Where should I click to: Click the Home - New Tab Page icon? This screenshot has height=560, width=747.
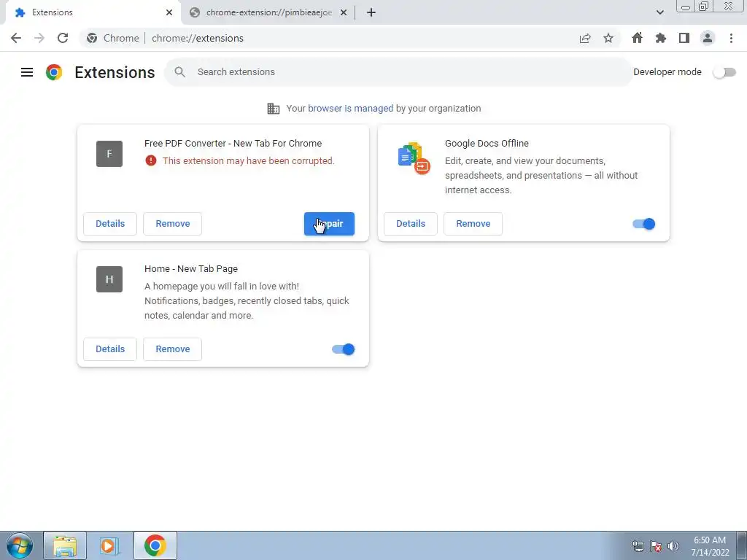pyautogui.click(x=109, y=279)
